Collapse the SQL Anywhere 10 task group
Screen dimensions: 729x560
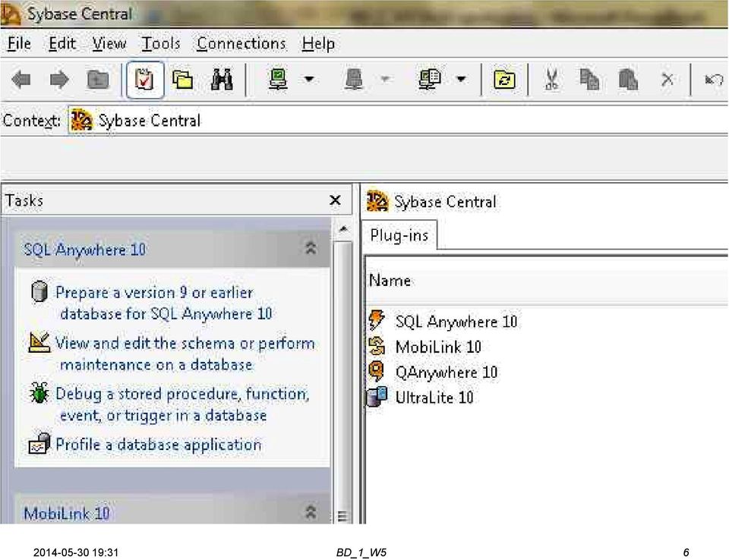[311, 249]
